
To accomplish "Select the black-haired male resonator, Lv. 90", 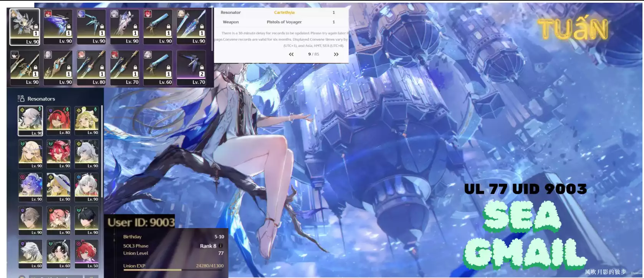I will 86,221.
